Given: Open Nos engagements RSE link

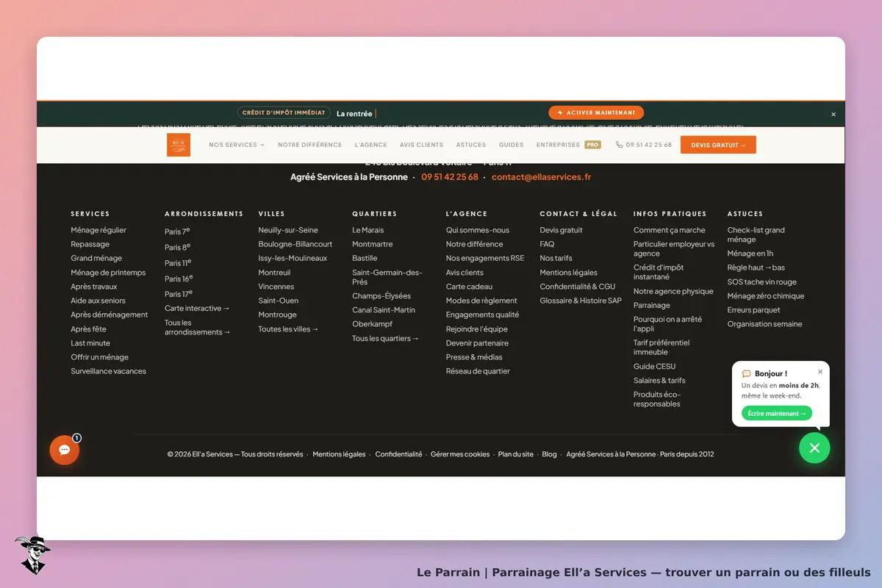Looking at the screenshot, I should [x=485, y=258].
